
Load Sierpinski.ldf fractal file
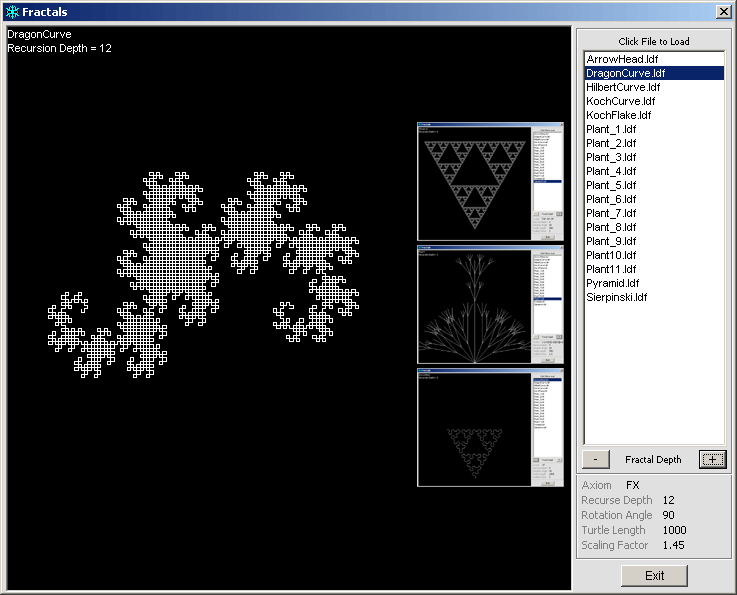(616, 297)
